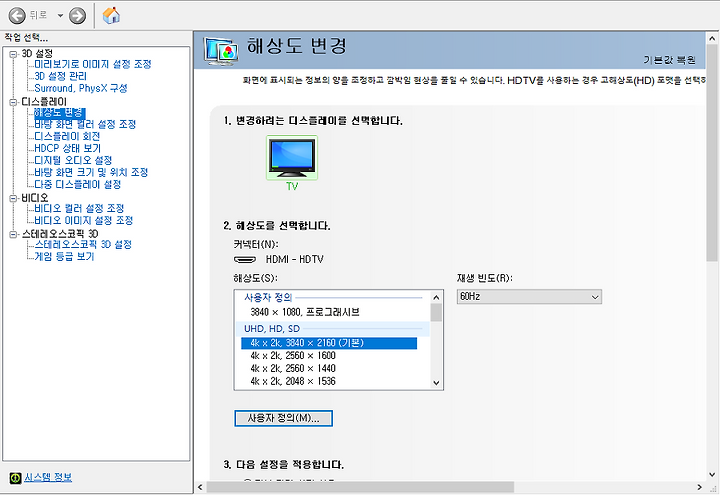
Task: Select 4k x 2k, 2048 × 1536 resolution
Action: tap(293, 382)
